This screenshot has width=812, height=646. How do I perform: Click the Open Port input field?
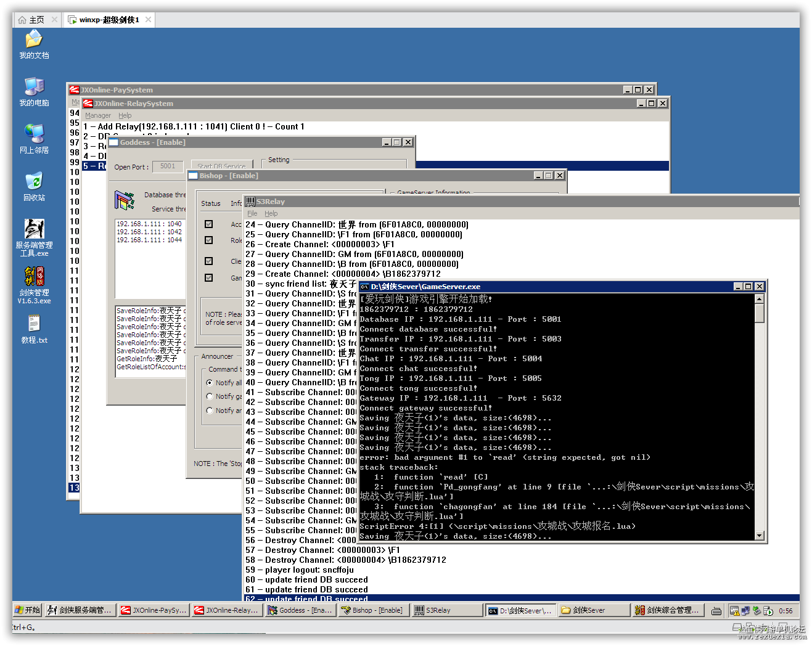tap(168, 166)
